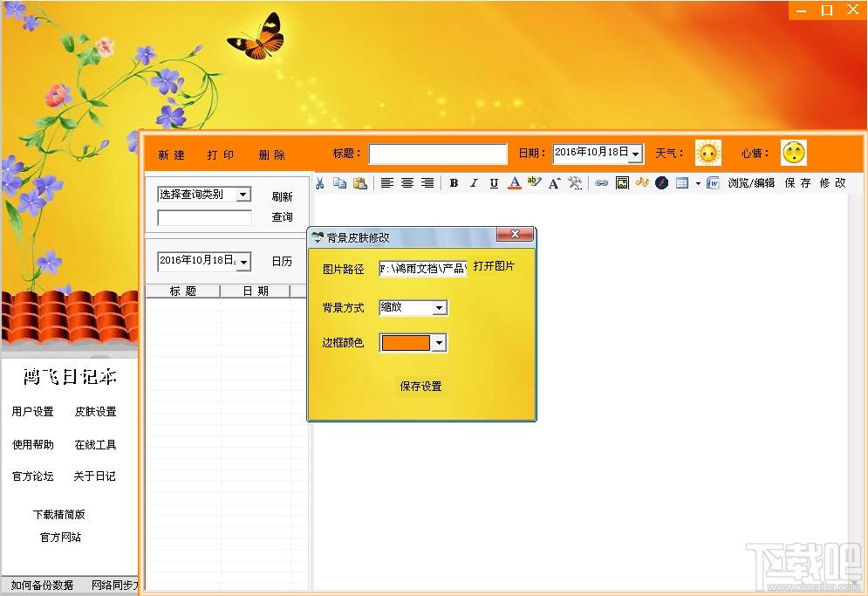Open the 皮肤设置 link
The height and width of the screenshot is (596, 868).
click(96, 412)
